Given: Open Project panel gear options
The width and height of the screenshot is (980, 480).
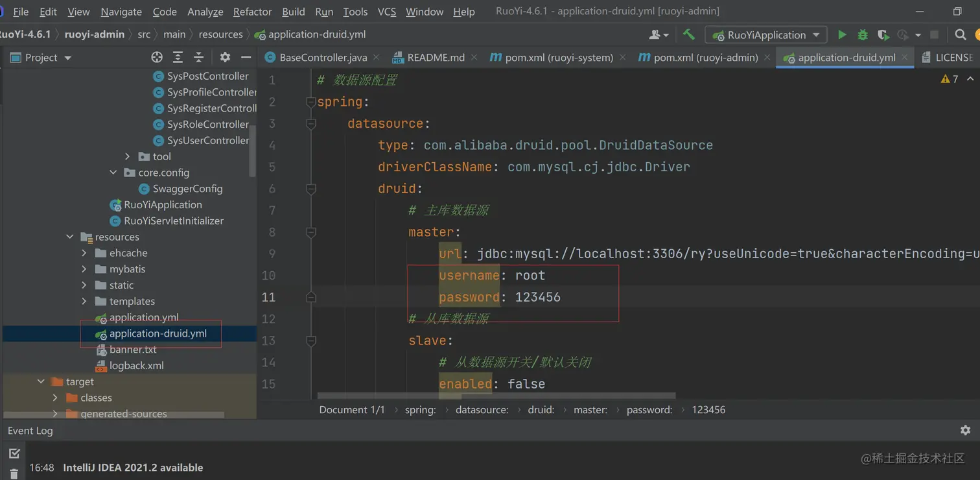Looking at the screenshot, I should coord(225,57).
